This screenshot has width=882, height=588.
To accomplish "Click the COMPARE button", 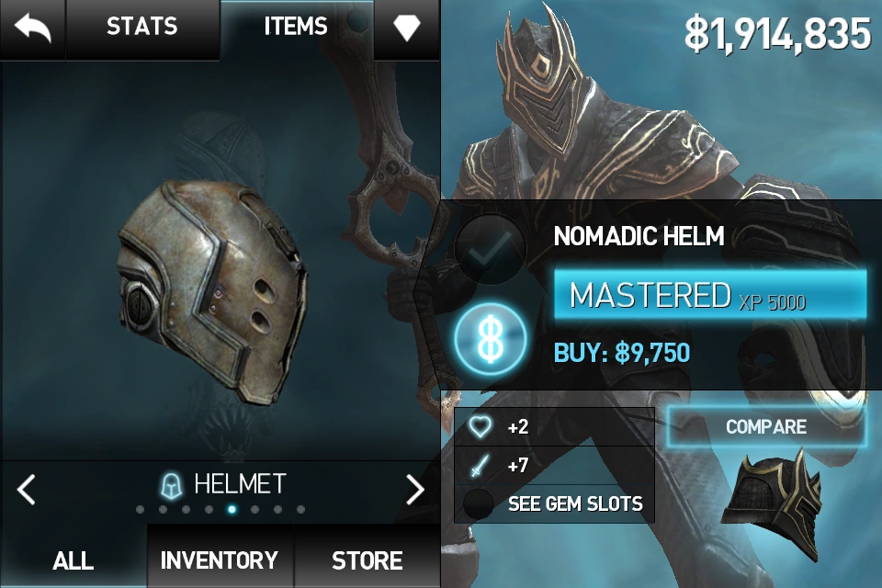I will point(766,427).
